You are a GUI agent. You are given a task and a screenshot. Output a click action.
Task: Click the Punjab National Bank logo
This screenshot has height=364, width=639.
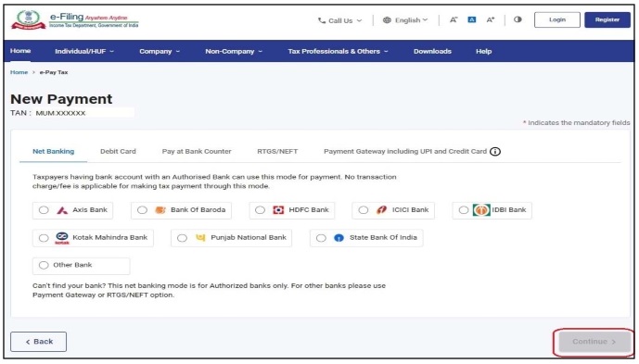[200, 237]
